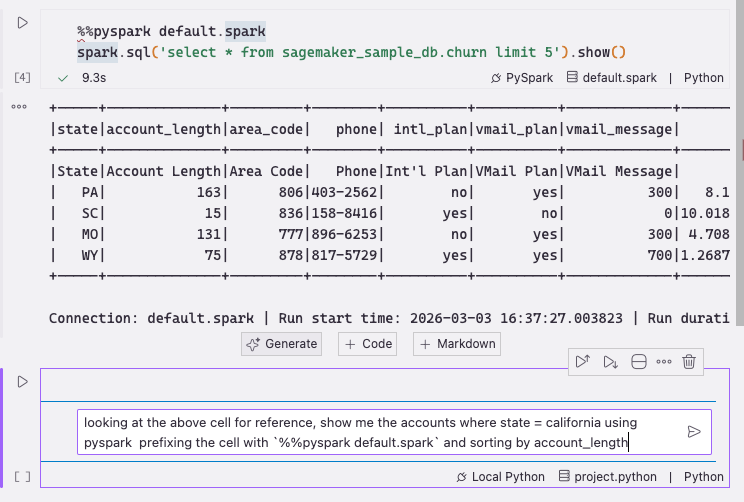Click the Generate button with sparkle icon
This screenshot has width=744, height=502.
click(281, 344)
